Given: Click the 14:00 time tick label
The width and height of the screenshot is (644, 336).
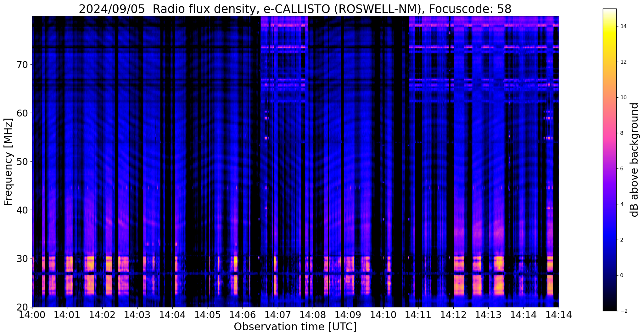Looking at the screenshot, I should pyautogui.click(x=32, y=314).
